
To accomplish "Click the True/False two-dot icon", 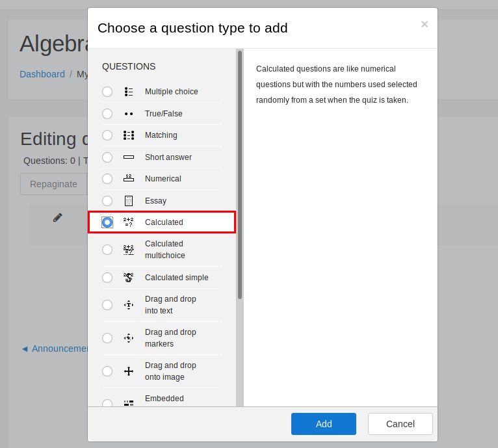I will tap(129, 114).
